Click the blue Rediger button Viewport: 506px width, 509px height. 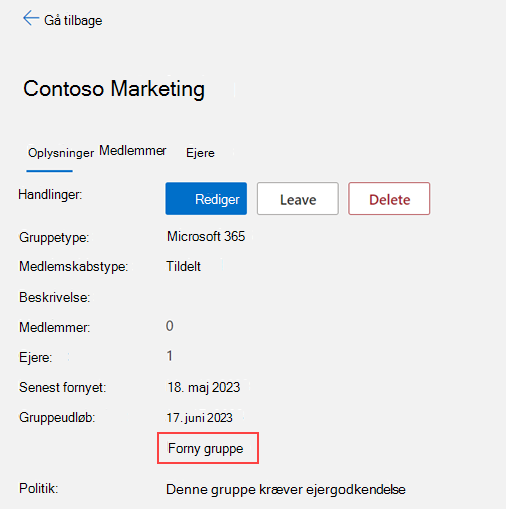[206, 199]
